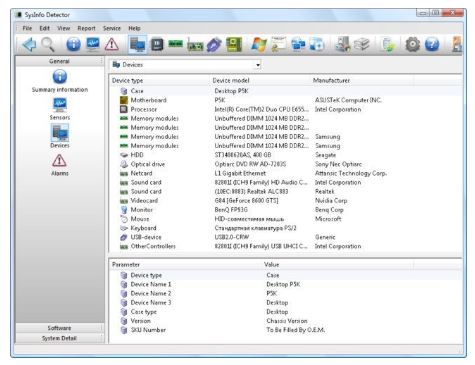The height and width of the screenshot is (365, 475).
Task: Click the Version parameter row
Action: point(285,321)
